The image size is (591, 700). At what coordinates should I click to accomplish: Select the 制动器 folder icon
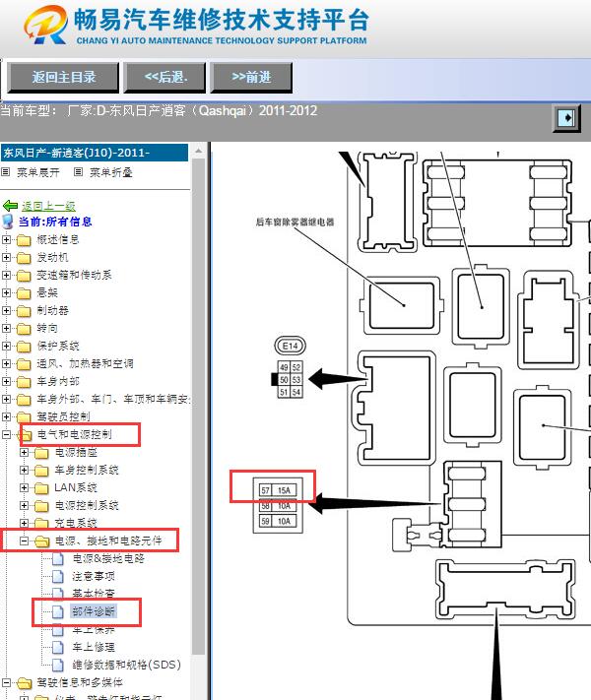pos(24,311)
